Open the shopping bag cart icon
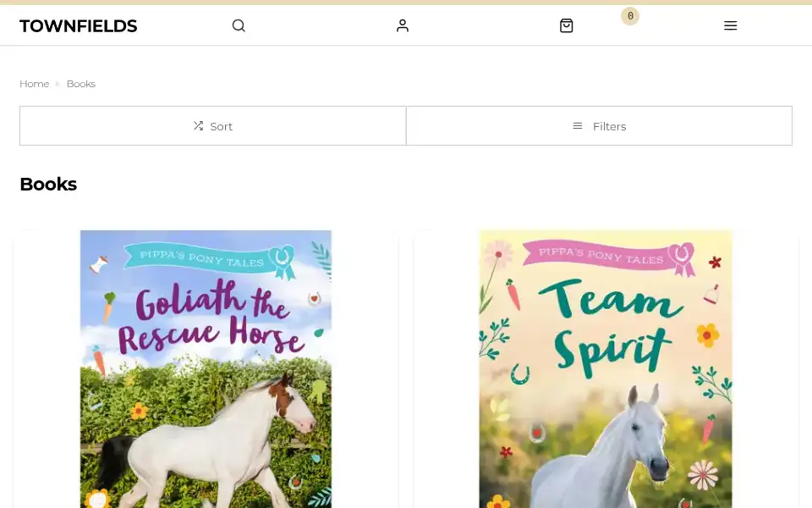Image resolution: width=812 pixels, height=508 pixels. click(x=567, y=25)
